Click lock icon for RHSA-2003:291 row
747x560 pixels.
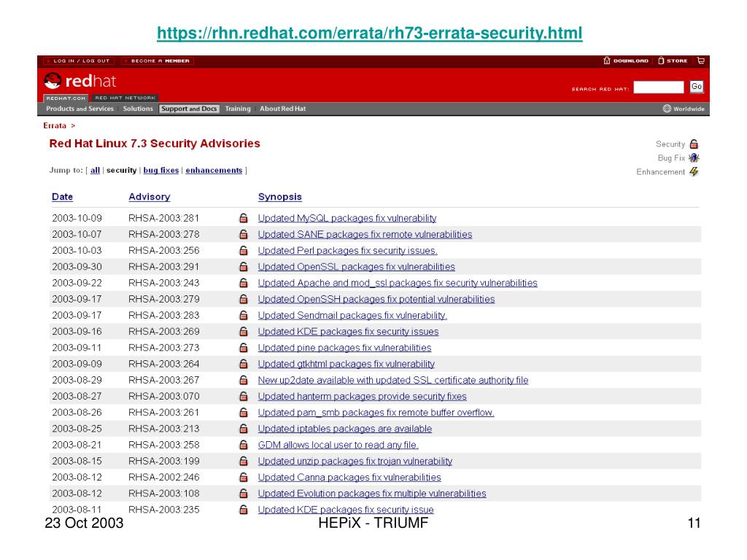(244, 267)
